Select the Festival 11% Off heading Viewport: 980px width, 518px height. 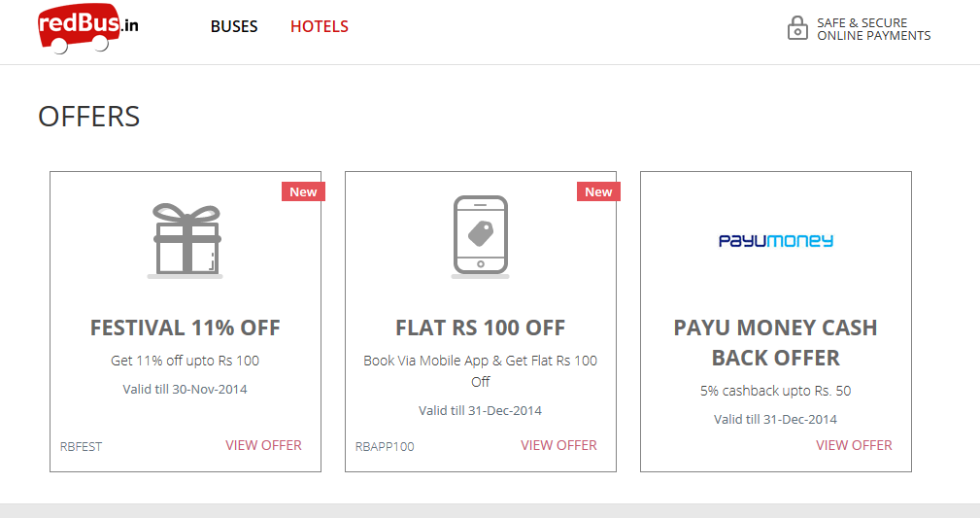186,328
